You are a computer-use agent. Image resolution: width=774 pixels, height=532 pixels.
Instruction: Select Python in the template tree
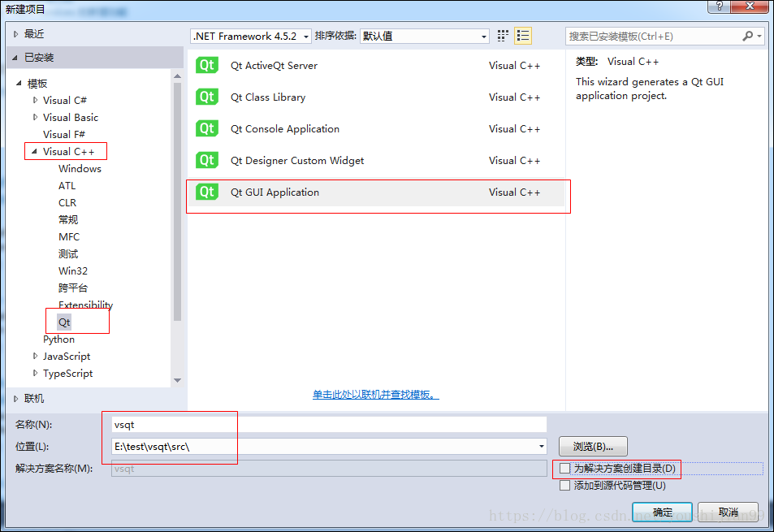click(x=58, y=340)
